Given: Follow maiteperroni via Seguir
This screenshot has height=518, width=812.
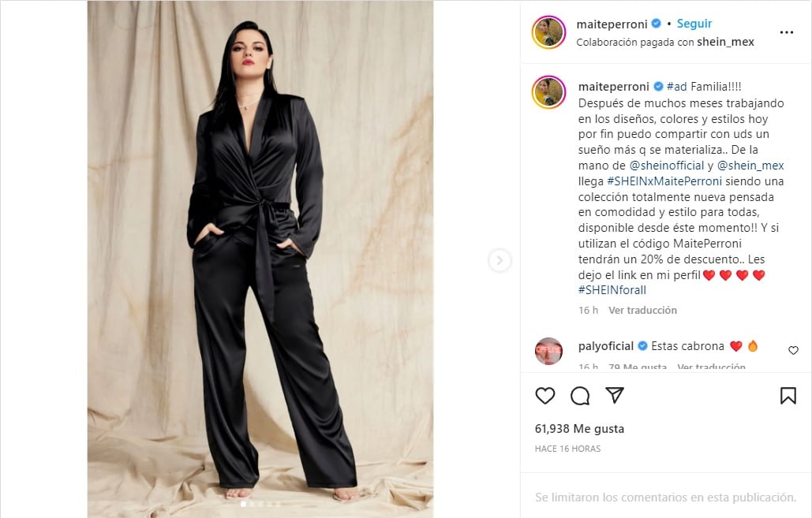Looking at the screenshot, I should pos(694,24).
